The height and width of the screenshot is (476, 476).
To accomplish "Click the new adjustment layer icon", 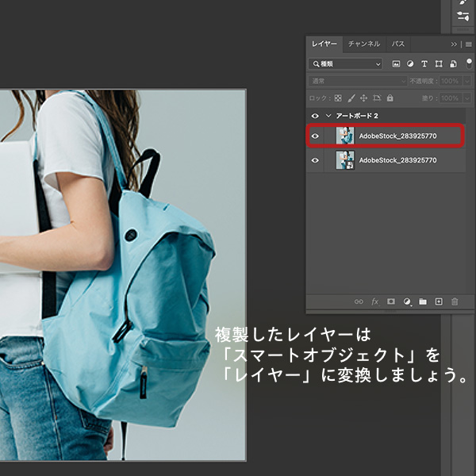I will tap(407, 301).
